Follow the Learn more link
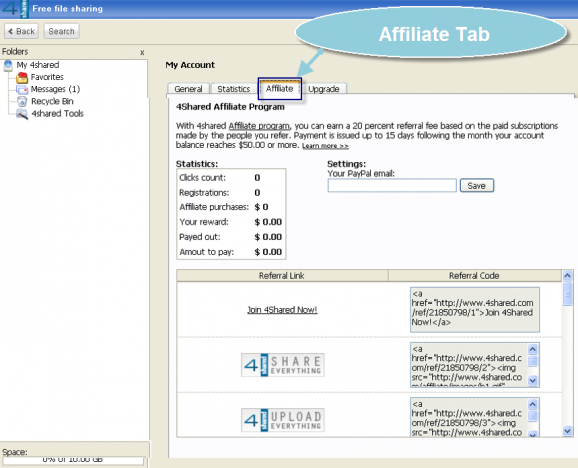 pyautogui.click(x=325, y=146)
